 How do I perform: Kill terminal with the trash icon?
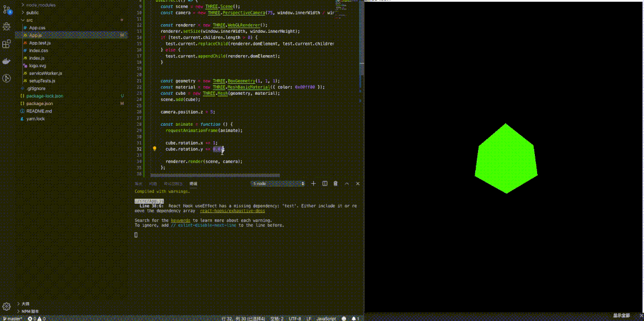pyautogui.click(x=336, y=184)
